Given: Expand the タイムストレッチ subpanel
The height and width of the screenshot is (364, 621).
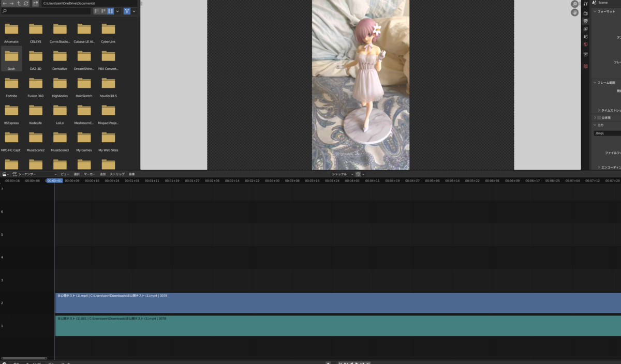Looking at the screenshot, I should click(609, 110).
